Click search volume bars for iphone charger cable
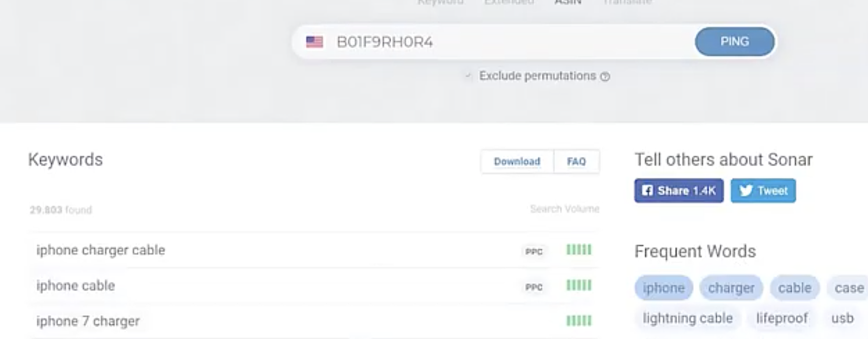Viewport: 868px width, 339px height. coord(579,250)
